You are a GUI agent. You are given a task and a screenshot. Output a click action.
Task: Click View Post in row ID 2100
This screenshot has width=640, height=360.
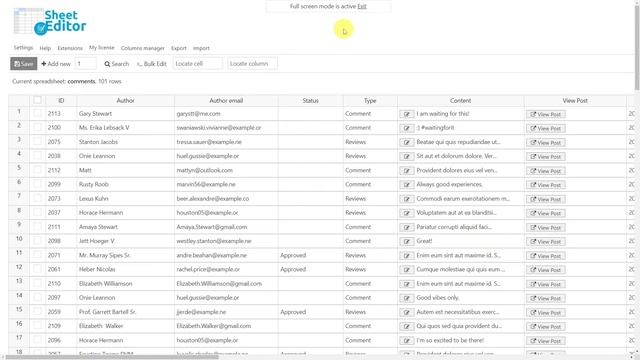click(x=546, y=128)
